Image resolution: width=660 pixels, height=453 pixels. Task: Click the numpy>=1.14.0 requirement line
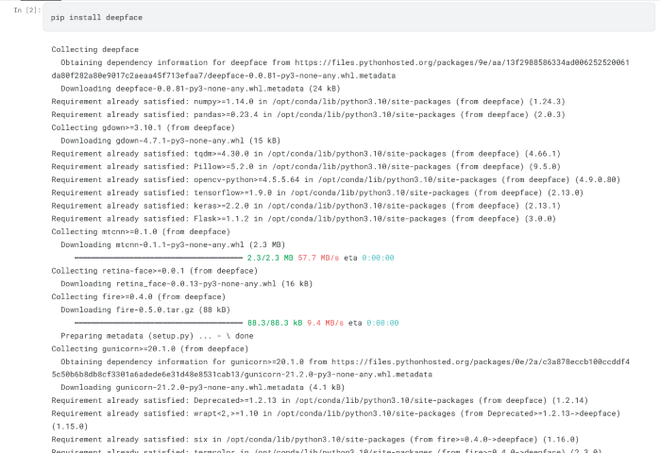[x=308, y=101]
